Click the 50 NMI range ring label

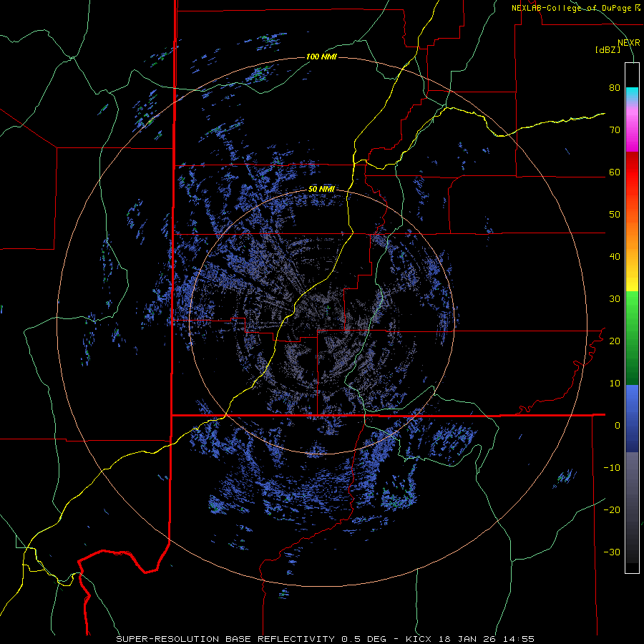321,190
